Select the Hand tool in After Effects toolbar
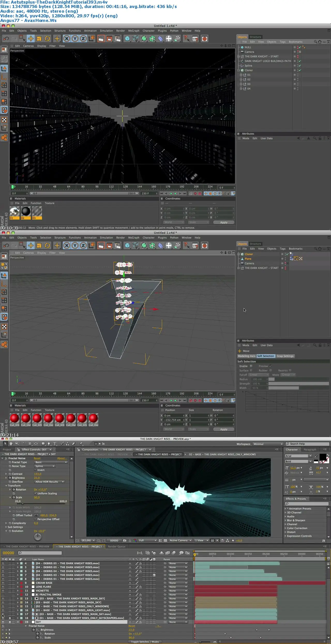 pos(11,444)
